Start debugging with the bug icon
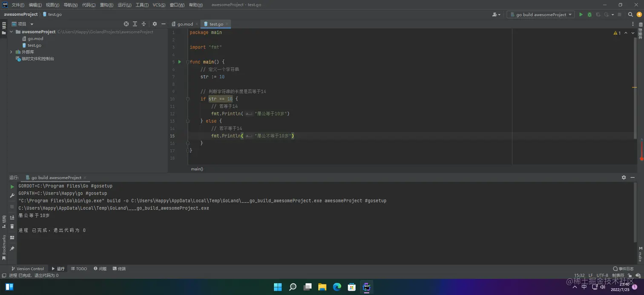Screen dimensions: 644x295 click(589, 14)
